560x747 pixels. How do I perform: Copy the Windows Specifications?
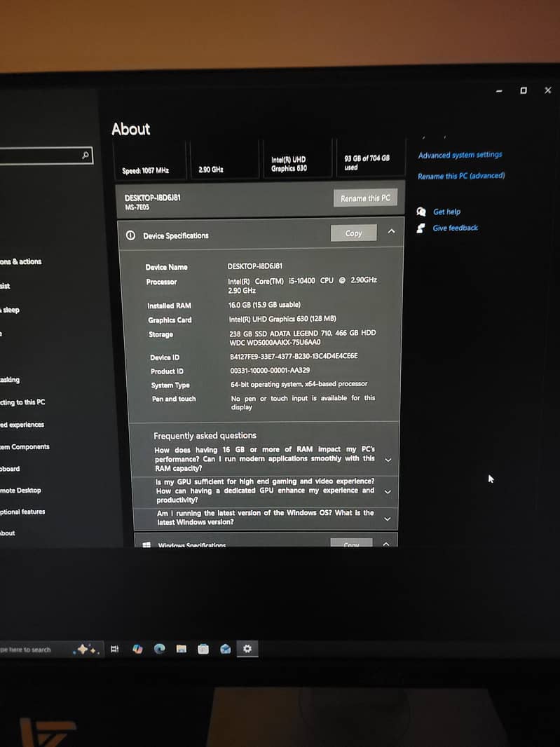(x=351, y=543)
